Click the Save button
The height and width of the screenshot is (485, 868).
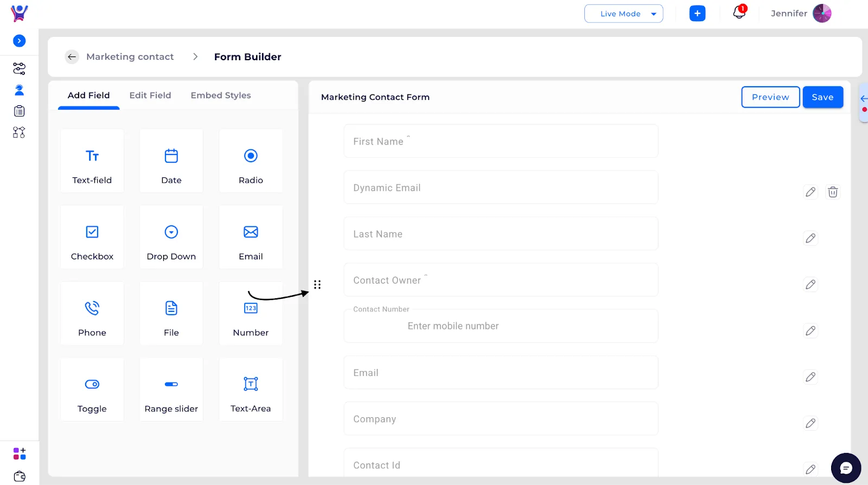pyautogui.click(x=822, y=97)
